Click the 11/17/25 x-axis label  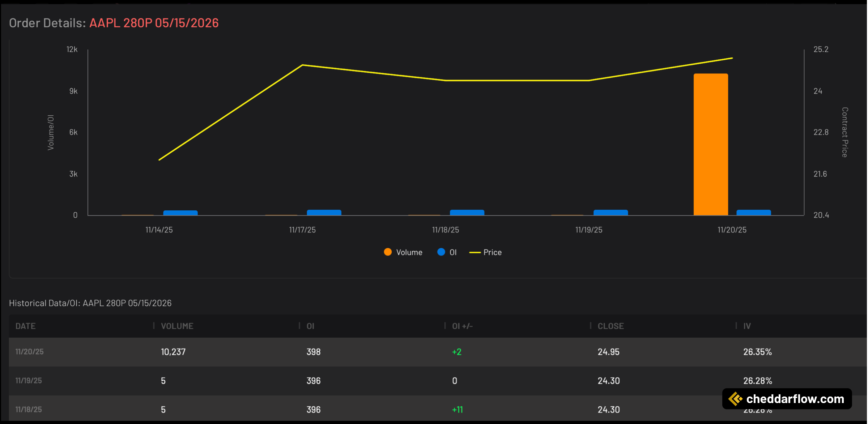302,230
